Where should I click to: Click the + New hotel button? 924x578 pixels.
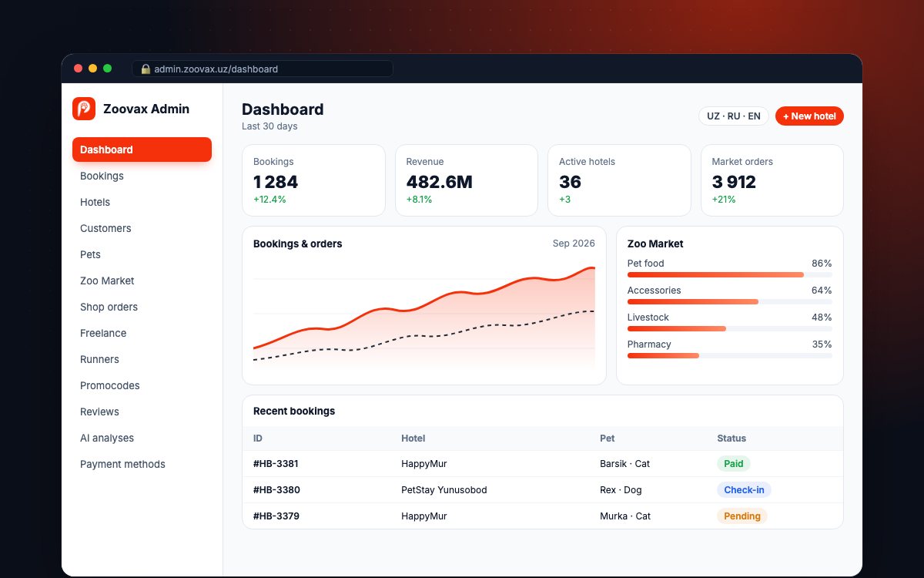pos(809,116)
